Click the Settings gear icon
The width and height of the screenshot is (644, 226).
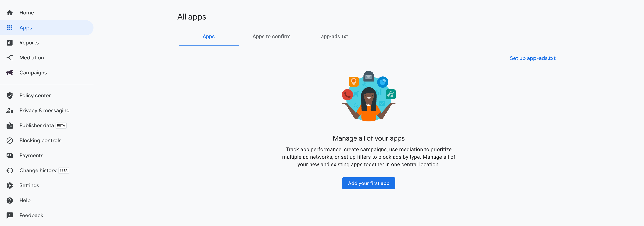[10, 185]
